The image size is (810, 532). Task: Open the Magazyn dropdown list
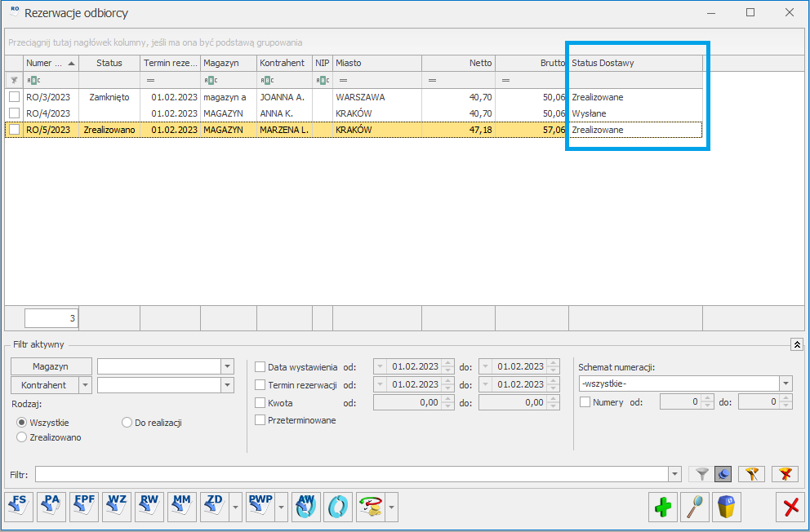click(227, 366)
